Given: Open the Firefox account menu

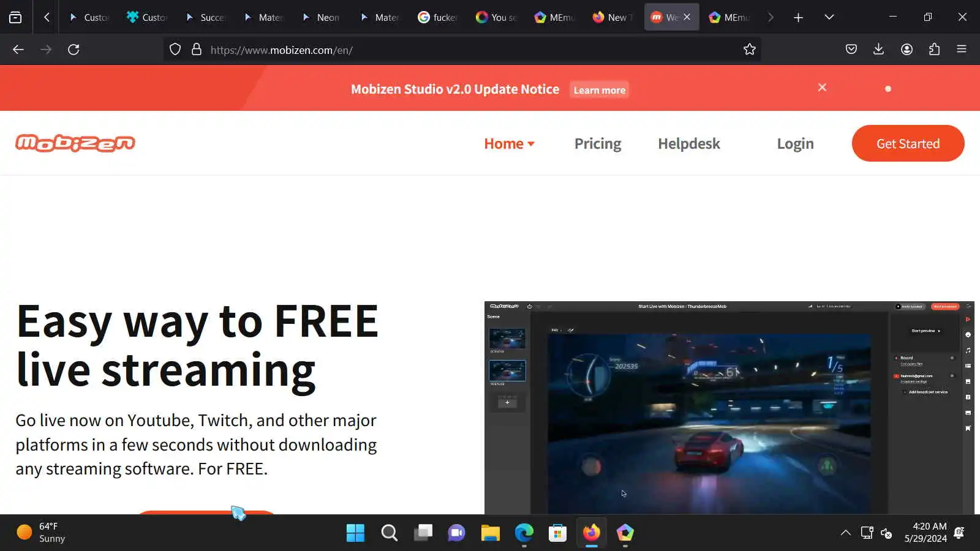Looking at the screenshot, I should (907, 50).
